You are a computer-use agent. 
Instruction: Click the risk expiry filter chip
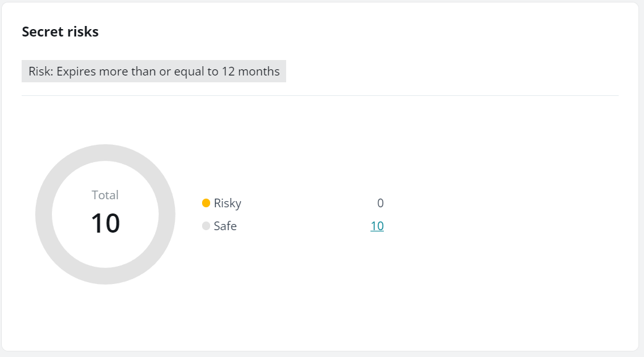[x=154, y=72]
